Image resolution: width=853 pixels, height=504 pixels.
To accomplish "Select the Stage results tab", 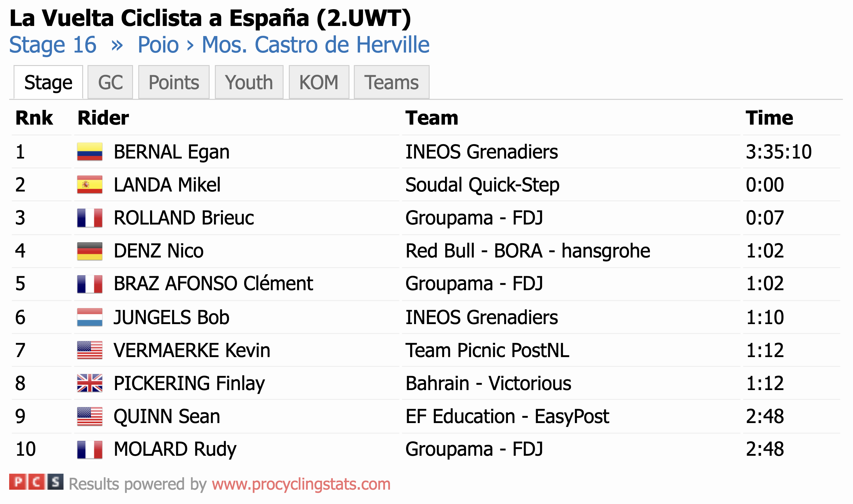I will coord(48,82).
